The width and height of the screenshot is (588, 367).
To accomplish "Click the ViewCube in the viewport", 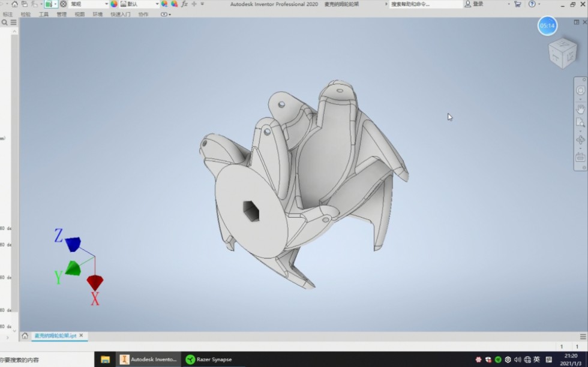I will click(562, 53).
